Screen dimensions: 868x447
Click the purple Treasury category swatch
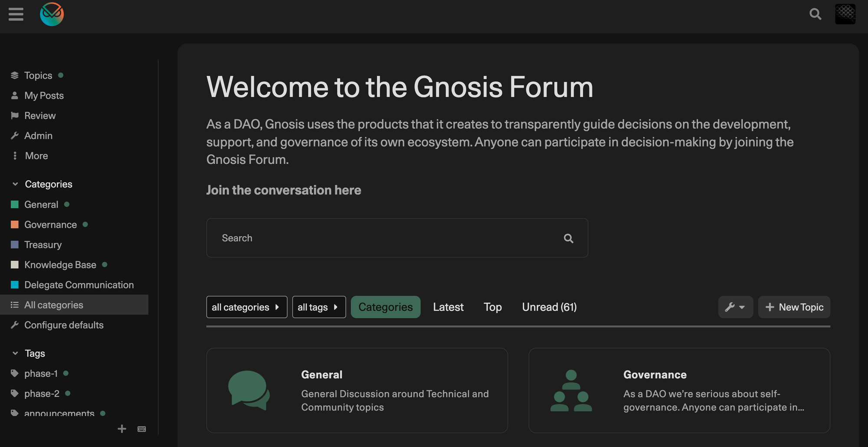point(15,245)
